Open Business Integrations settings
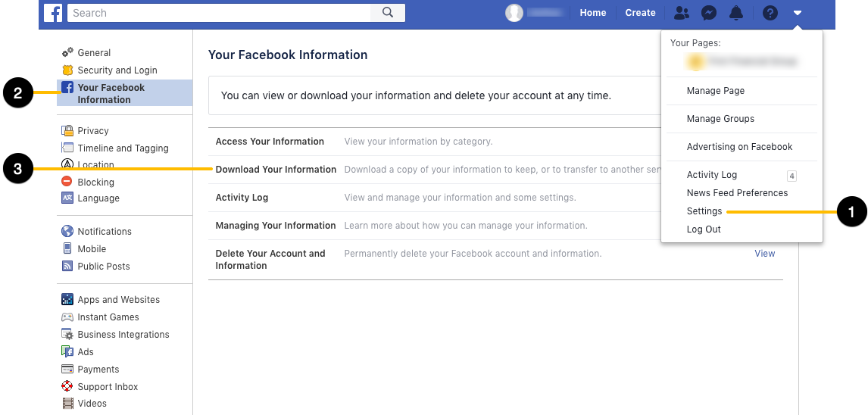868x415 pixels. (x=123, y=334)
